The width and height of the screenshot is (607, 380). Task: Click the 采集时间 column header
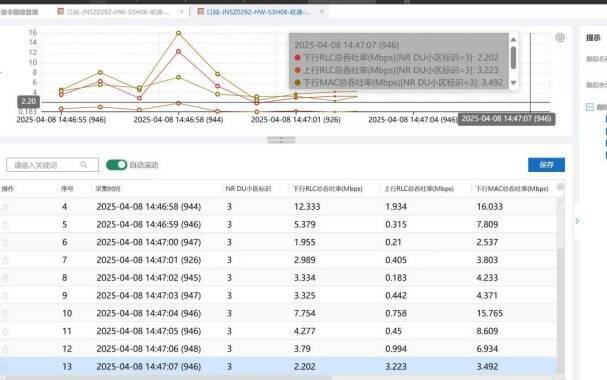click(108, 189)
